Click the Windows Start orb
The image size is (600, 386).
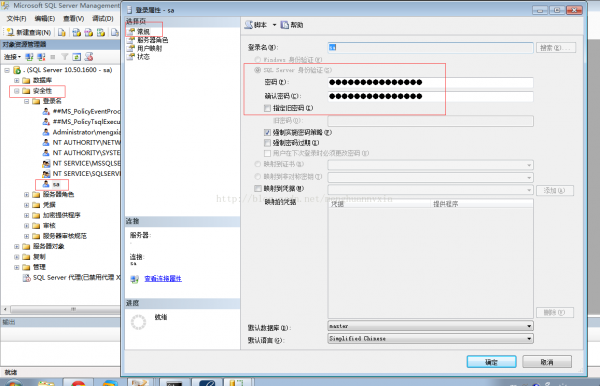(13, 383)
